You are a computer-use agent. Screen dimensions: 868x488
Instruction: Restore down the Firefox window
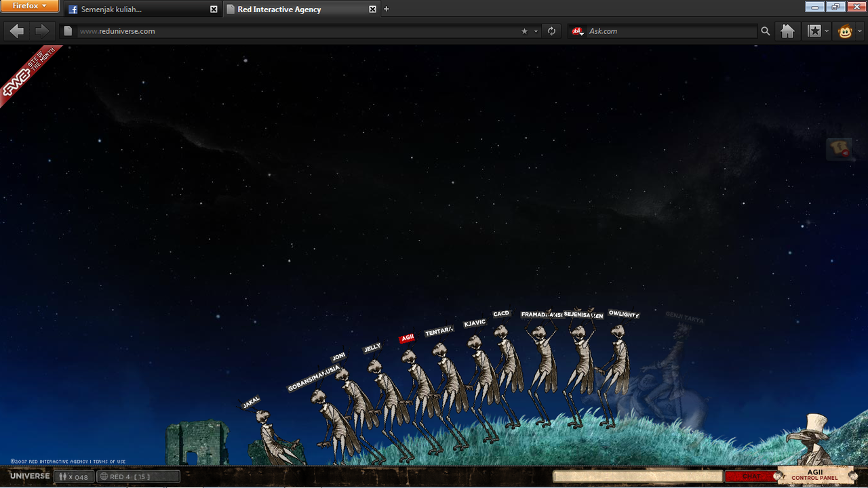click(x=835, y=7)
